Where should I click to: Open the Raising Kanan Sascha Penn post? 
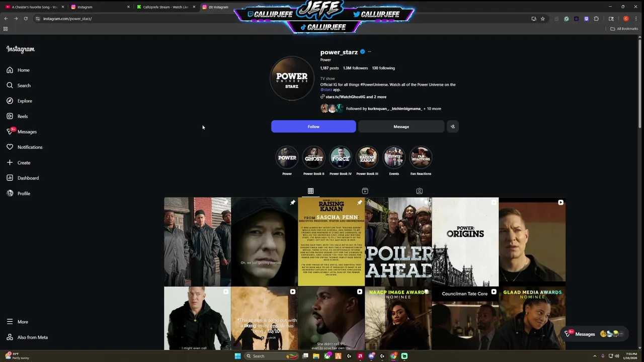[x=331, y=242]
